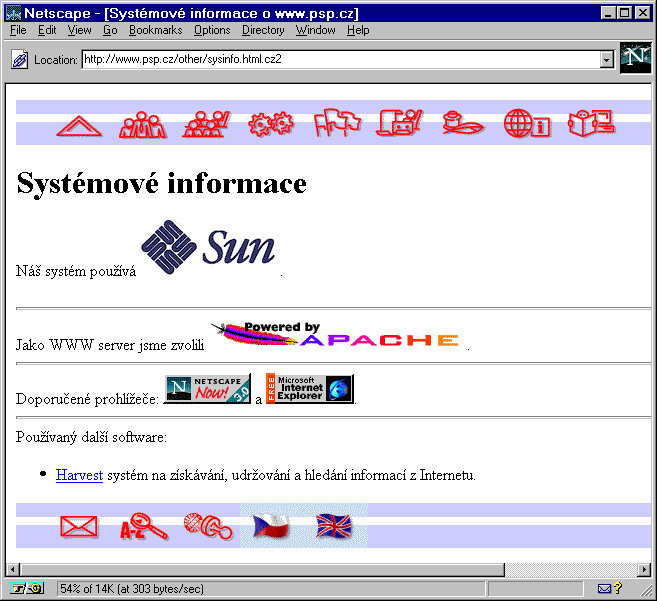Click the horizontal scrollbar right arrow
Screen dimensions: 657x601
point(644,570)
